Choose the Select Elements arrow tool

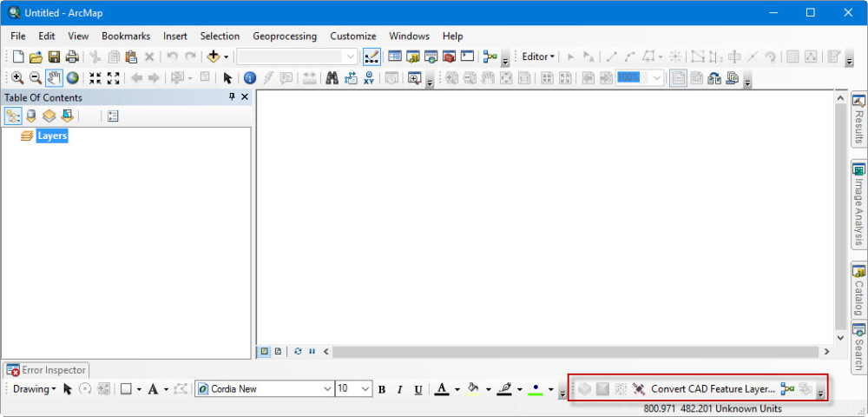pos(227,78)
